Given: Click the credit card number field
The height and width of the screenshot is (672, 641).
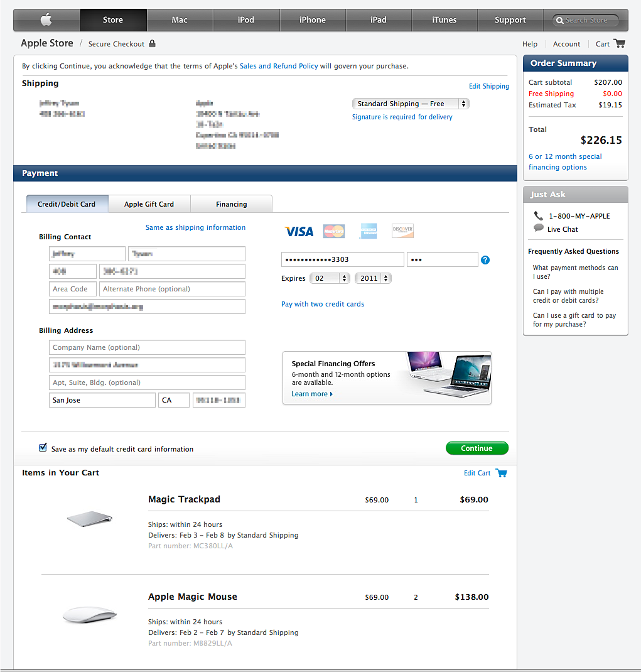Looking at the screenshot, I should pos(342,259).
